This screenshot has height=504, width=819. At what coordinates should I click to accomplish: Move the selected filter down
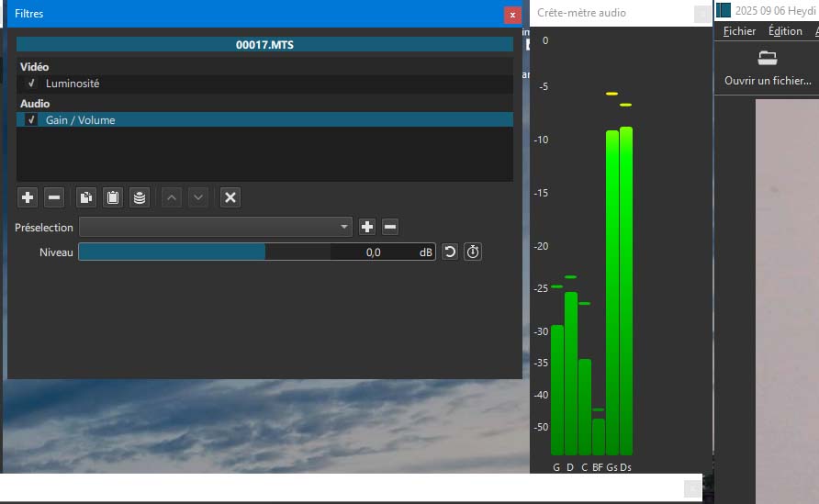pos(197,197)
